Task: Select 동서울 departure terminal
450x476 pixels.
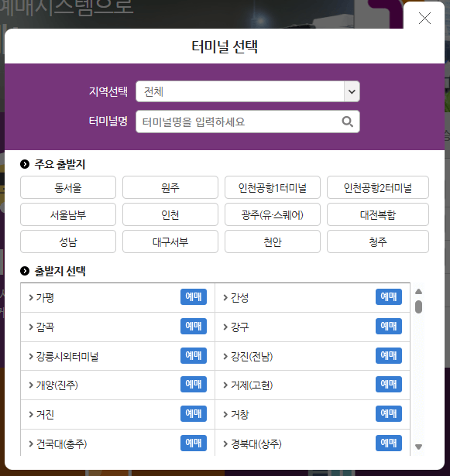Action: [68, 187]
